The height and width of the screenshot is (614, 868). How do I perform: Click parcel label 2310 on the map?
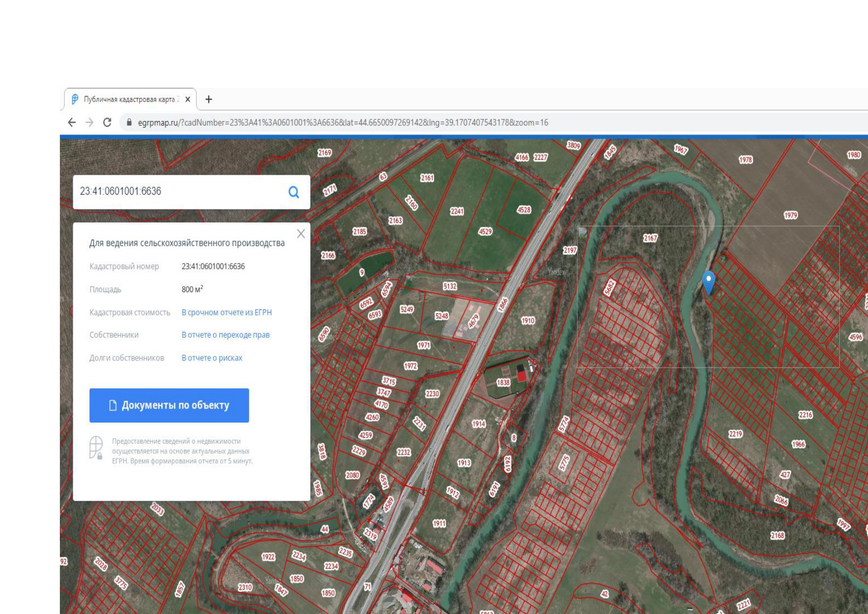245,588
